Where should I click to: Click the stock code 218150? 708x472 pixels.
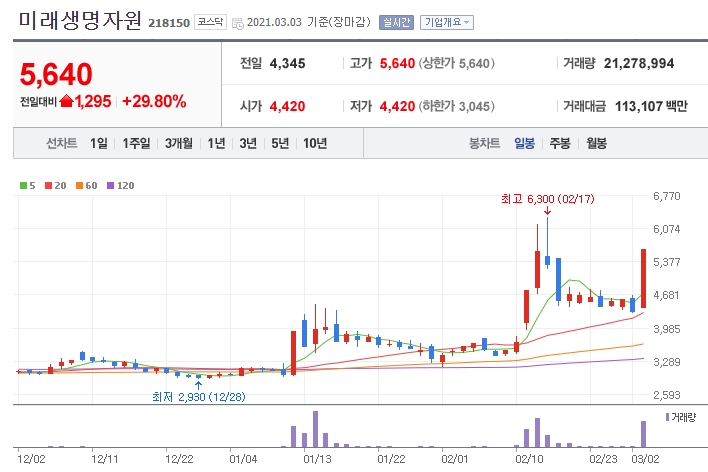169,23
